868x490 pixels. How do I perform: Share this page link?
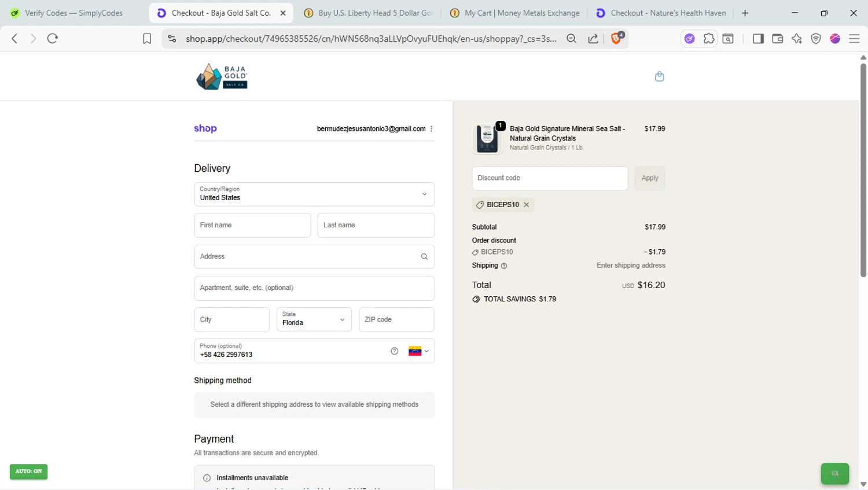(593, 39)
